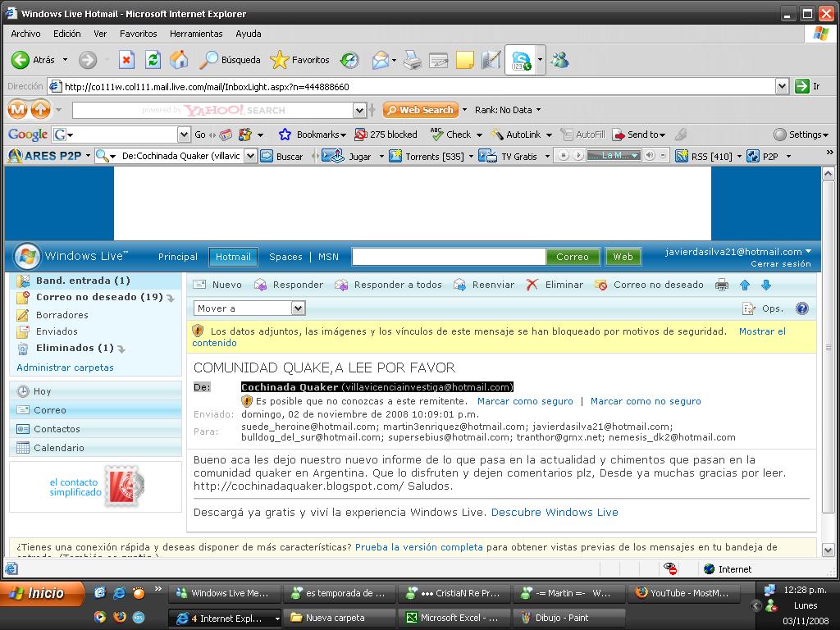Open the Inicio start button

tap(42, 593)
